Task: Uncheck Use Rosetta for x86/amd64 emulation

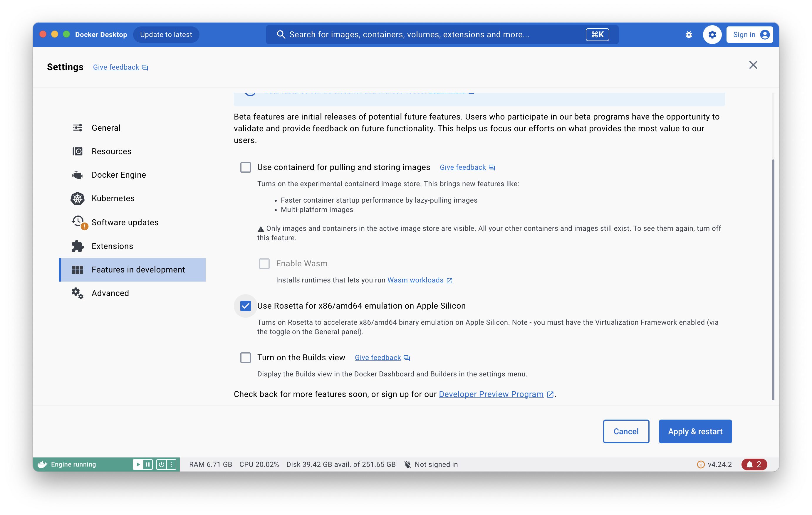Action: (x=246, y=306)
